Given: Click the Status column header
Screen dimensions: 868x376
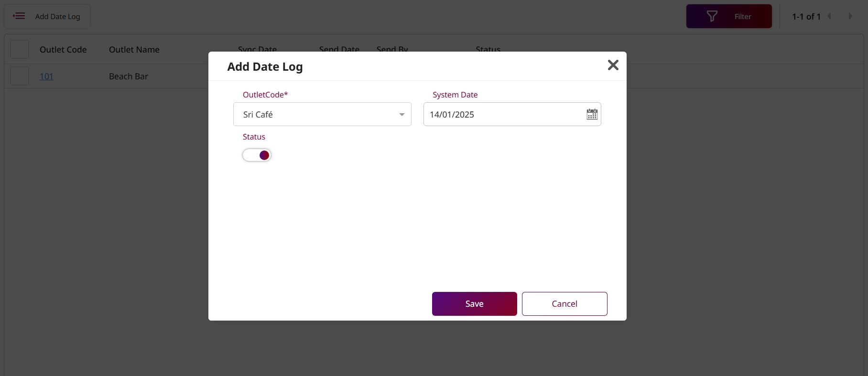Looking at the screenshot, I should pos(488,49).
